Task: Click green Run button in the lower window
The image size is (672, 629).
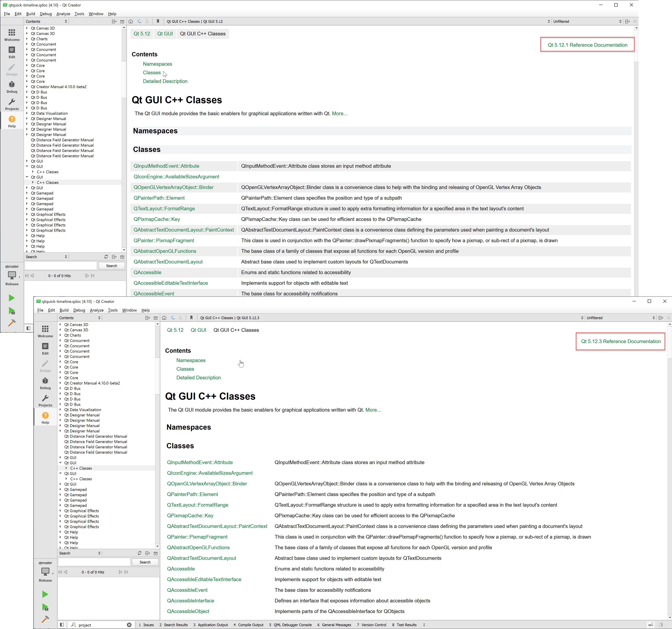Action: [x=45, y=594]
